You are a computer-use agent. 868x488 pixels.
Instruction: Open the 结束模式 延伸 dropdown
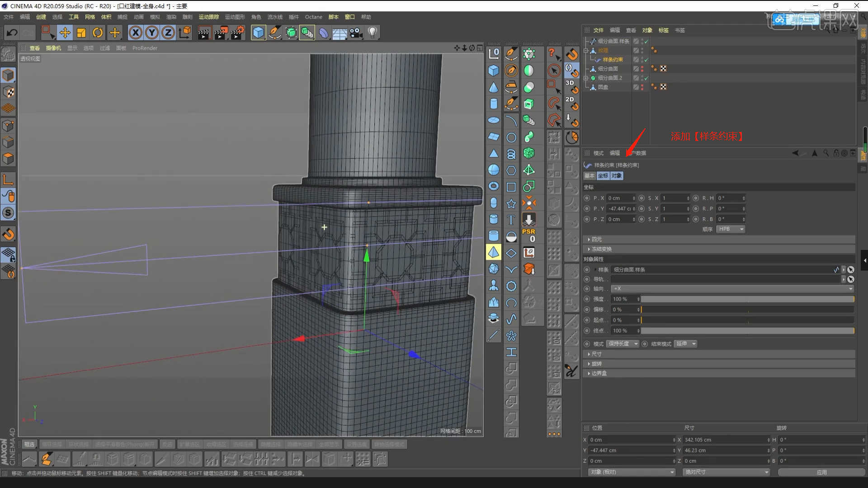685,344
